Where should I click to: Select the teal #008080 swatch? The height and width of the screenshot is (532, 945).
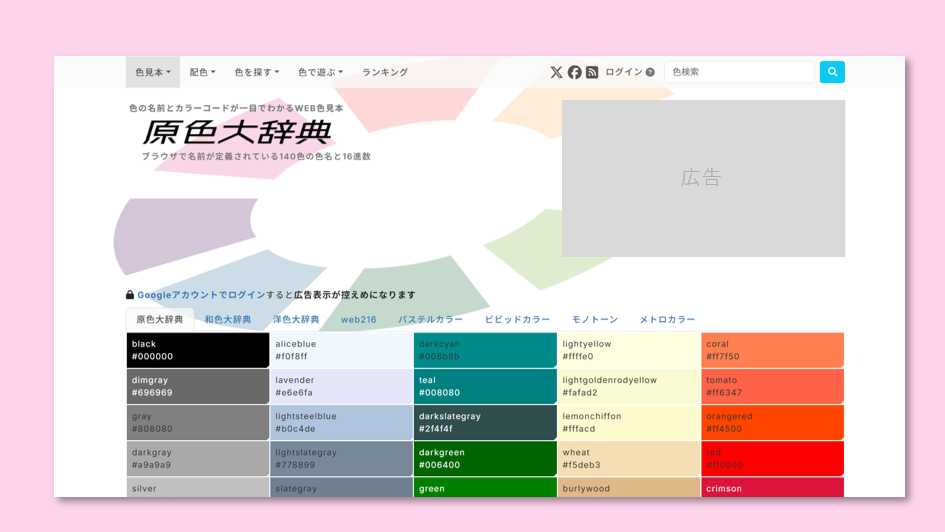pyautogui.click(x=485, y=386)
